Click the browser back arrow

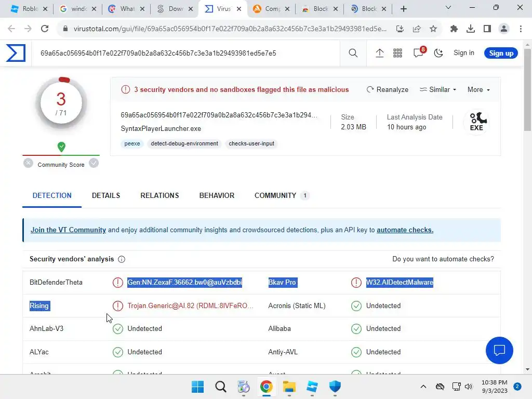[11, 29]
